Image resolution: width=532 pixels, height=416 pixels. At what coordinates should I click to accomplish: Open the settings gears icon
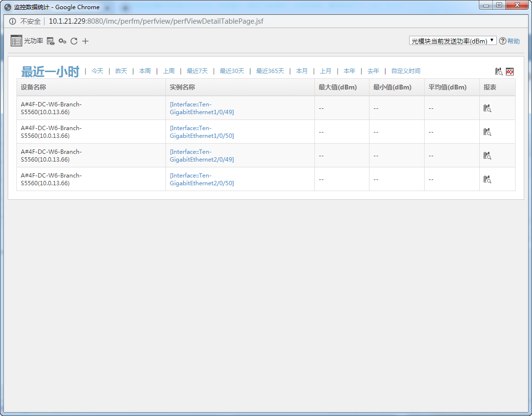pos(62,41)
